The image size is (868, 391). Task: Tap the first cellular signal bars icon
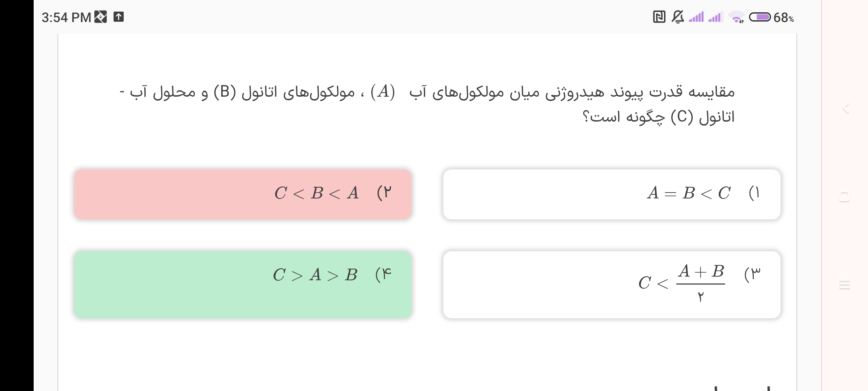(x=697, y=17)
